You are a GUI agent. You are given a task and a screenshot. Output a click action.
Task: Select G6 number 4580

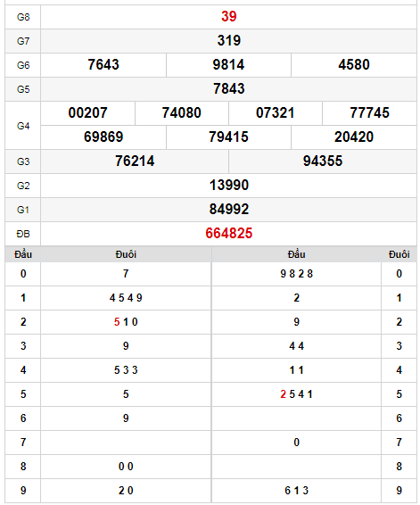pos(354,65)
